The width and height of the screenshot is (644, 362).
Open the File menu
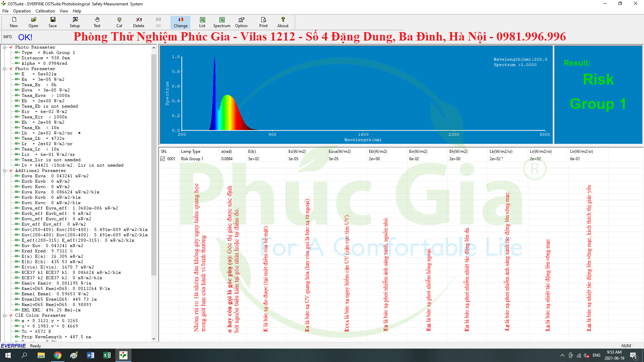[5, 11]
